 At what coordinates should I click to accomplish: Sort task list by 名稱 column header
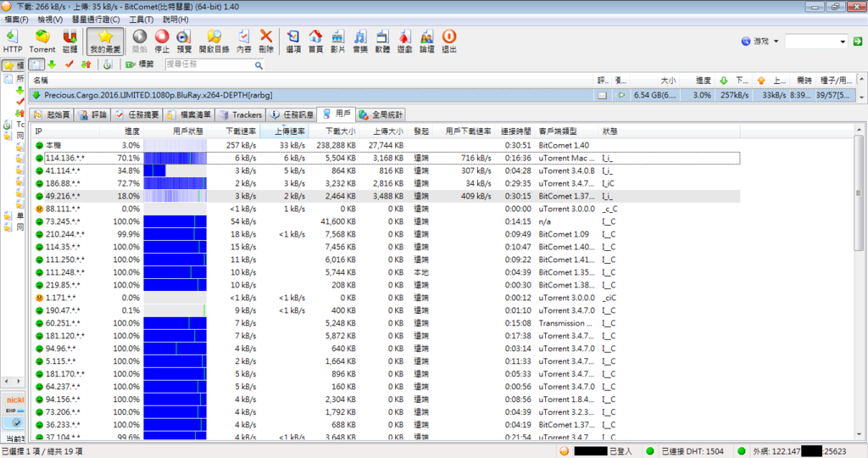312,81
